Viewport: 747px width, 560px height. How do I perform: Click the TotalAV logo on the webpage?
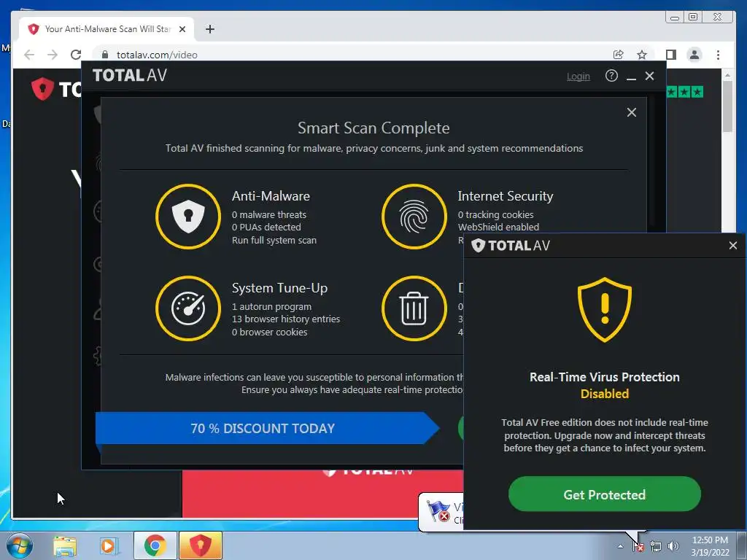point(56,88)
